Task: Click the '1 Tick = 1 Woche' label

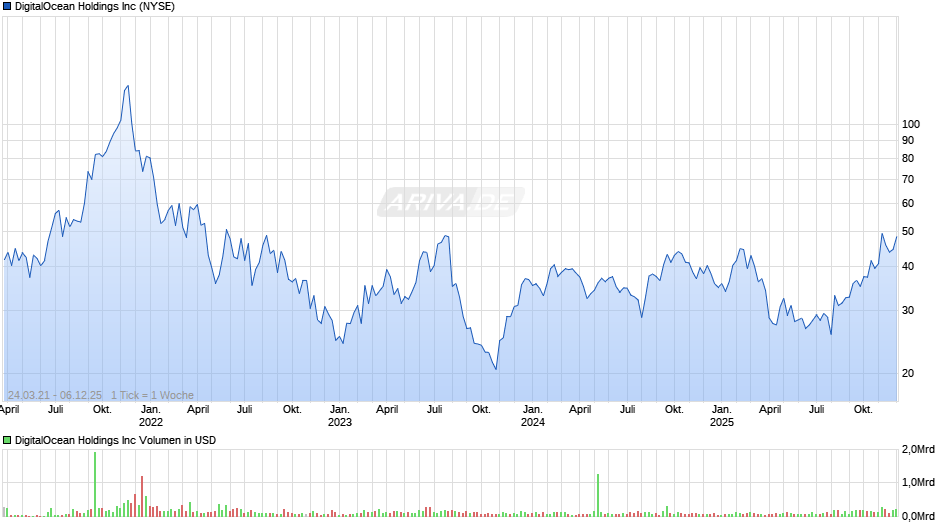Action: click(152, 395)
